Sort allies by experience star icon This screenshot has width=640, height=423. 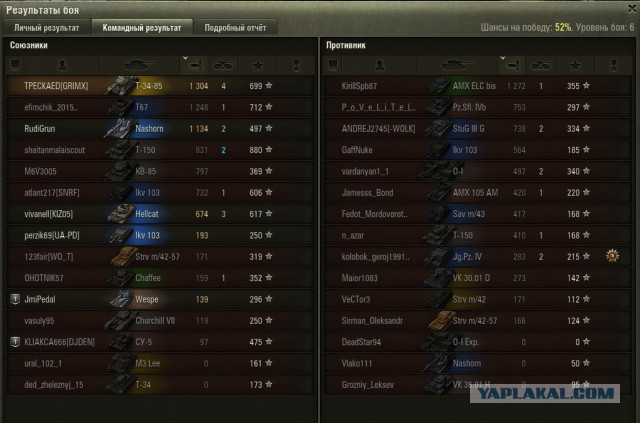coord(258,65)
